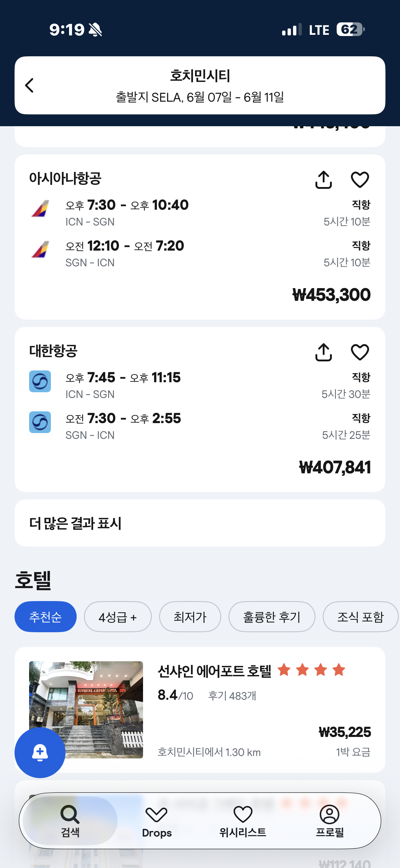Apply the 훌륭한 후기 reviews filter
The height and width of the screenshot is (868, 400).
point(272,616)
